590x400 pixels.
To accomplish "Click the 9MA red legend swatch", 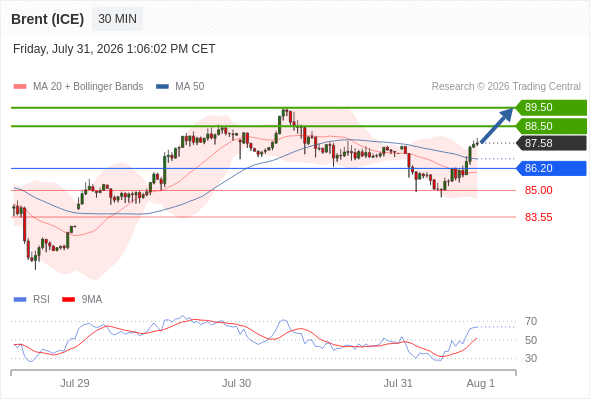I will [68, 300].
